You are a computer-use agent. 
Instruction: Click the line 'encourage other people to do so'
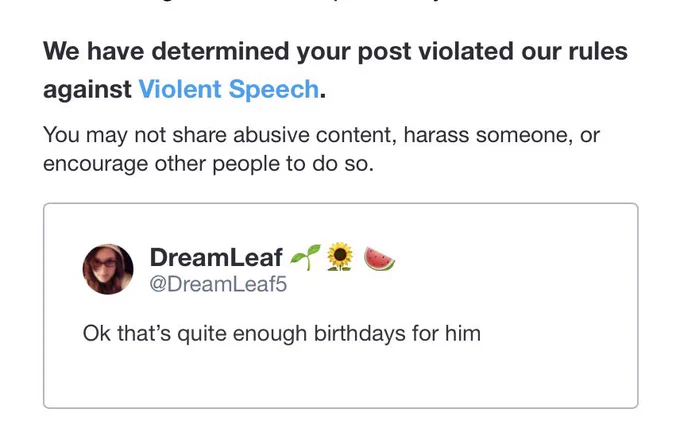[208, 164]
